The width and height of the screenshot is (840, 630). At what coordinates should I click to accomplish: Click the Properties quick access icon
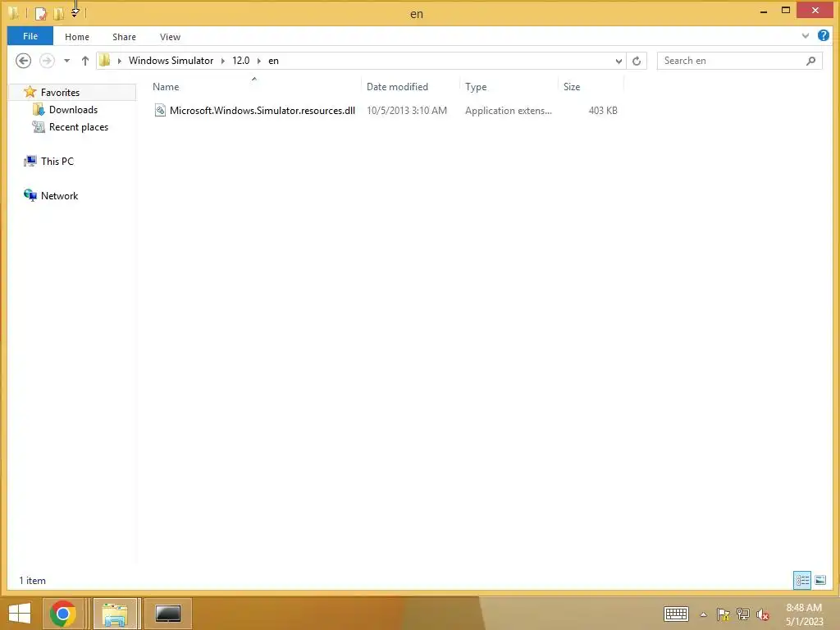[41, 13]
